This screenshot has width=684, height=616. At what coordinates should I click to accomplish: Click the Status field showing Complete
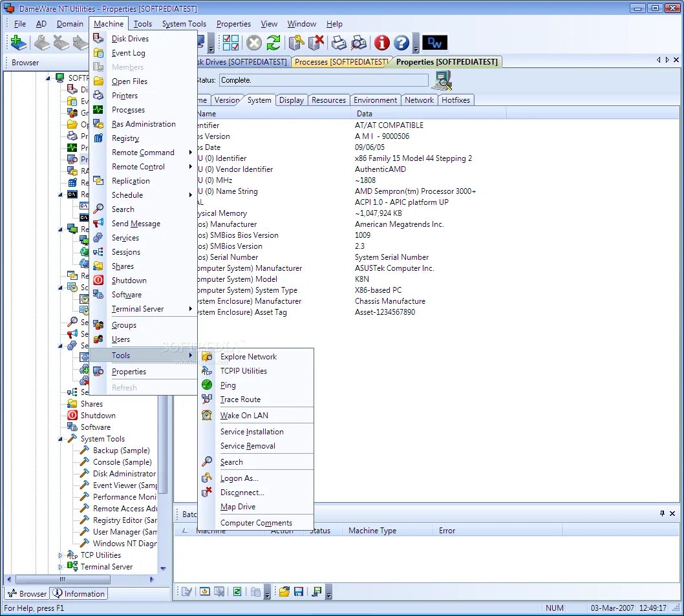coord(323,80)
